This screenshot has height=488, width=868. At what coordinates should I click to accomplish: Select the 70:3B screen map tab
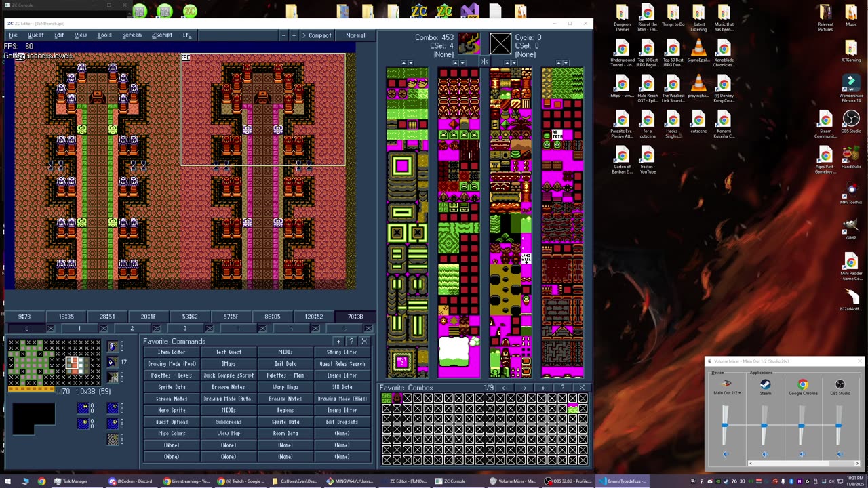(x=355, y=317)
